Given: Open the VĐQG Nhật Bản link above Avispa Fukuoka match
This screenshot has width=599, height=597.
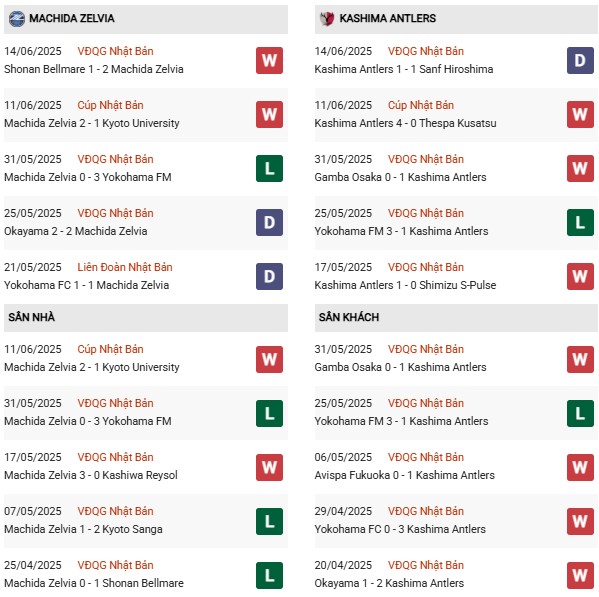Looking at the screenshot, I should pos(426,457).
